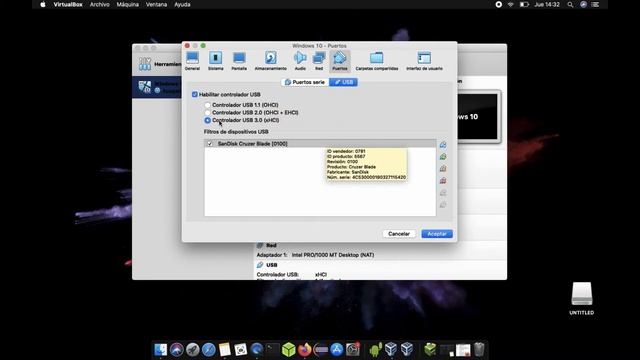The image size is (640, 360).
Task: Remove the selected USB filter
Action: click(x=443, y=180)
